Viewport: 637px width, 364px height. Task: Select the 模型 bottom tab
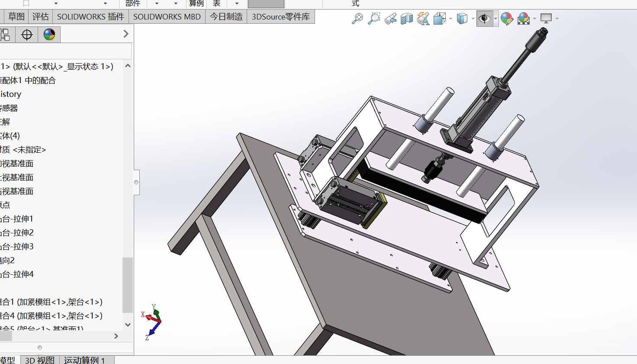(x=8, y=360)
